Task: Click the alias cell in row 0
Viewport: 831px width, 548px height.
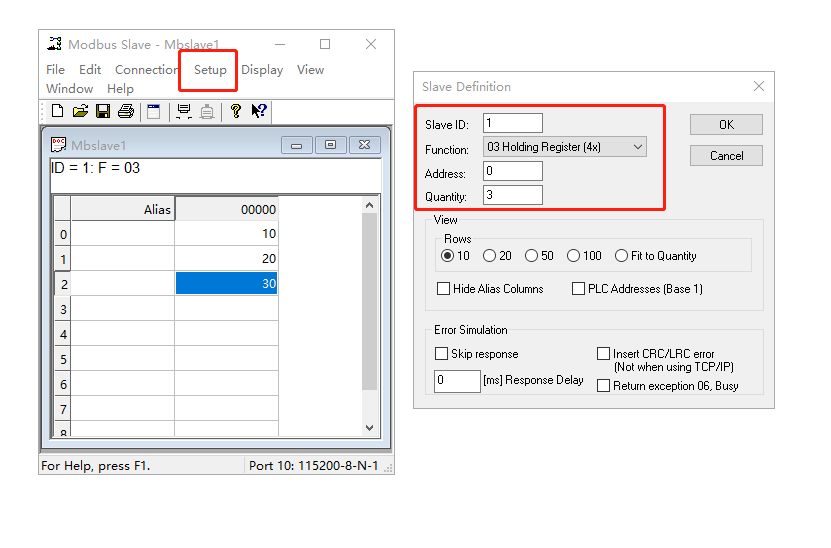Action: 122,234
